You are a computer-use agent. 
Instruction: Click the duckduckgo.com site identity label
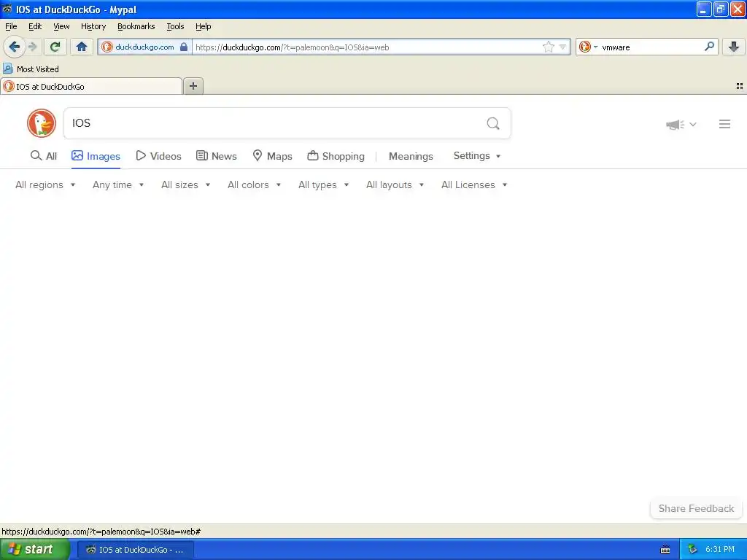[x=144, y=47]
